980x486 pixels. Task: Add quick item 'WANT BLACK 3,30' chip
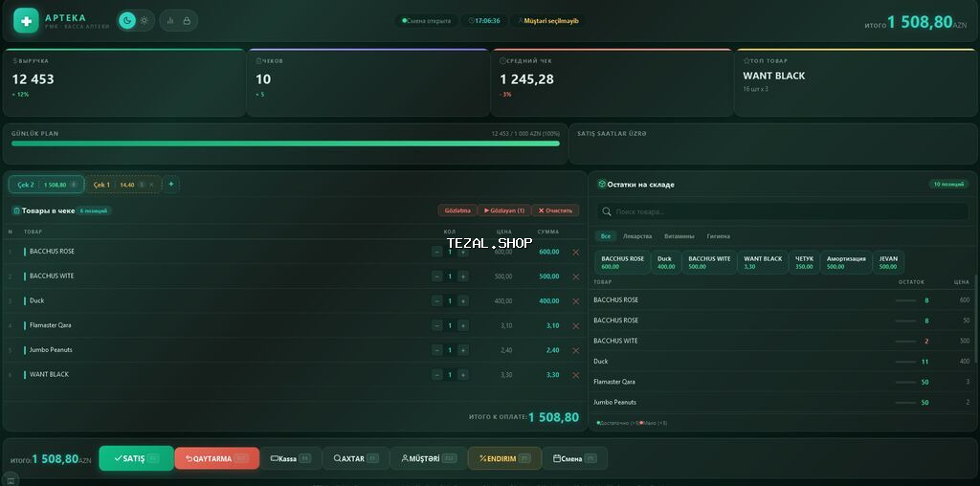(x=763, y=262)
